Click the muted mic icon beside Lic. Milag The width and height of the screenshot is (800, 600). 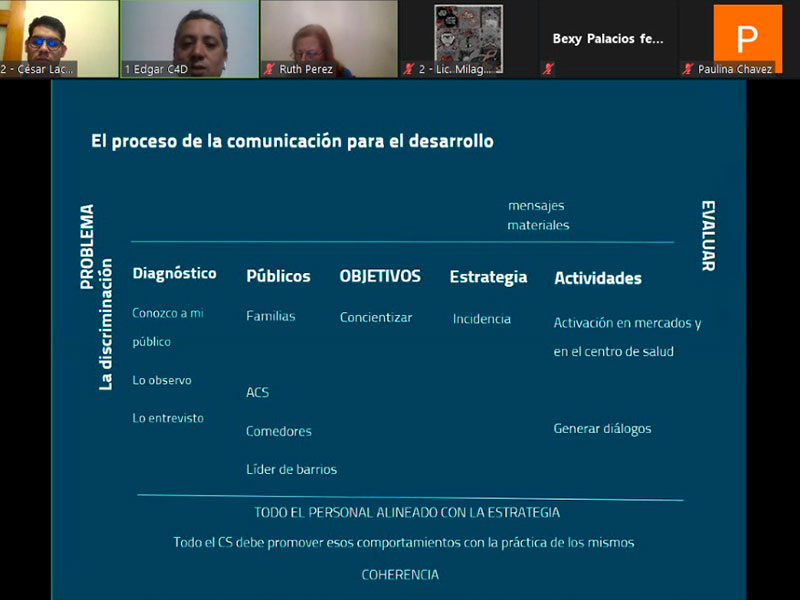click(x=408, y=69)
